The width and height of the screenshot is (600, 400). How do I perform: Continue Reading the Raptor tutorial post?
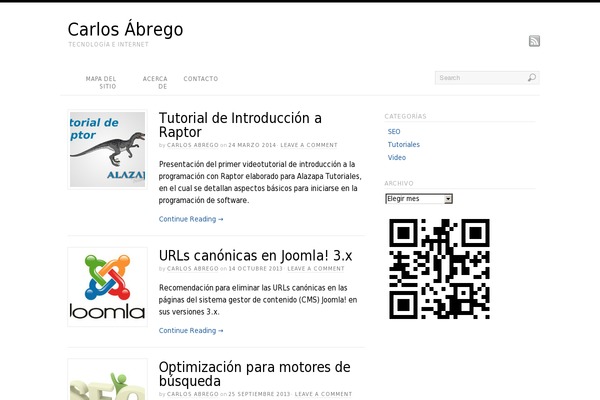coord(191,219)
